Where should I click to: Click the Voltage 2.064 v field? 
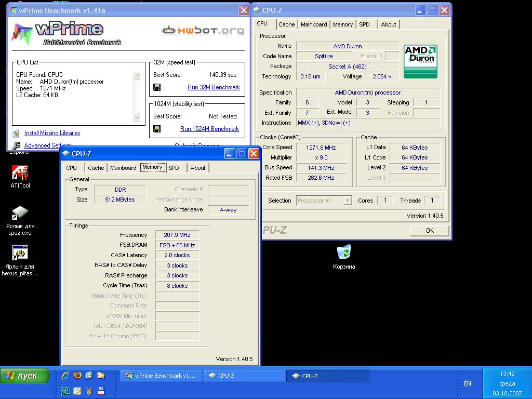382,76
